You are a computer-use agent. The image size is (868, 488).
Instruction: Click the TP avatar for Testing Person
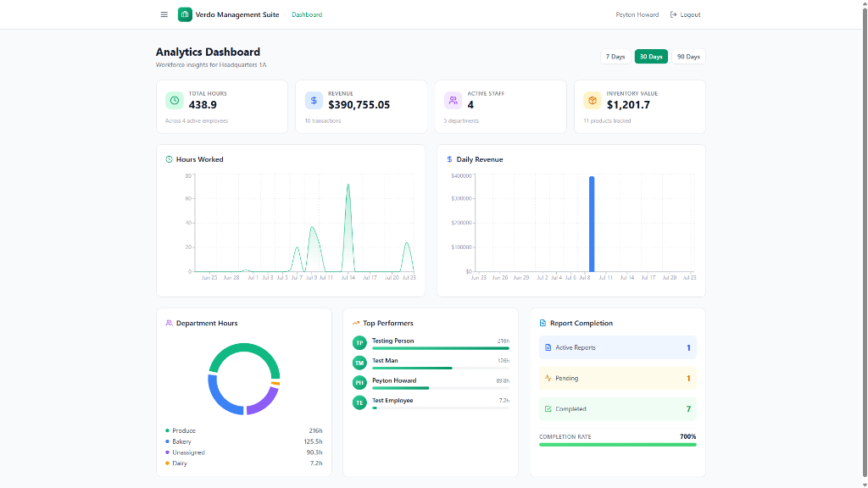(359, 343)
